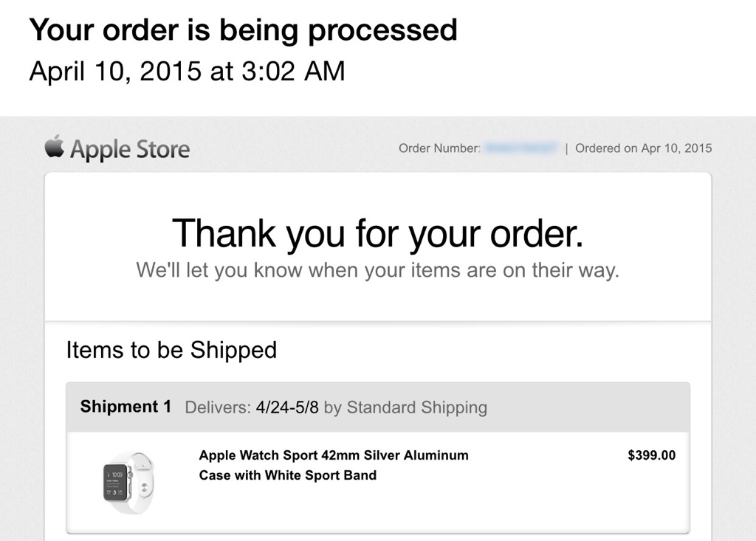The height and width of the screenshot is (541, 756).
Task: Select the 4/24-5/8 delivery date range
Action: pyautogui.click(x=287, y=407)
